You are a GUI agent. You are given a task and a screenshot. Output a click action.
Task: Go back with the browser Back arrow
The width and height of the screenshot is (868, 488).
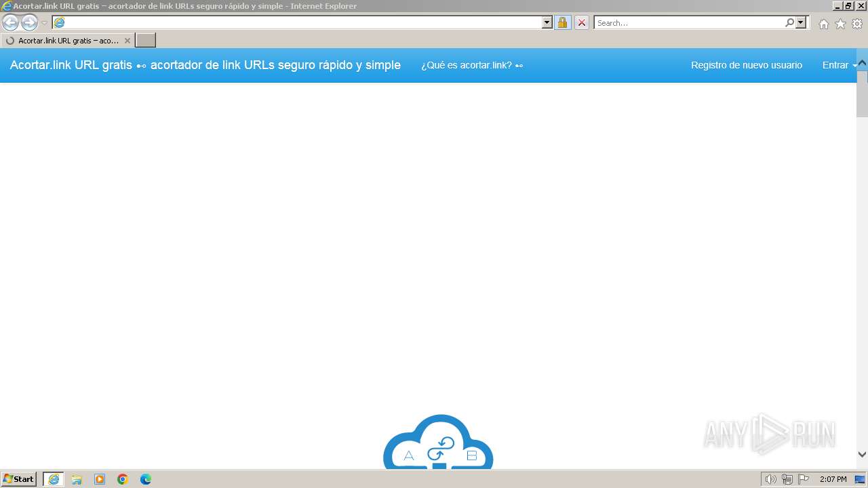(x=11, y=23)
